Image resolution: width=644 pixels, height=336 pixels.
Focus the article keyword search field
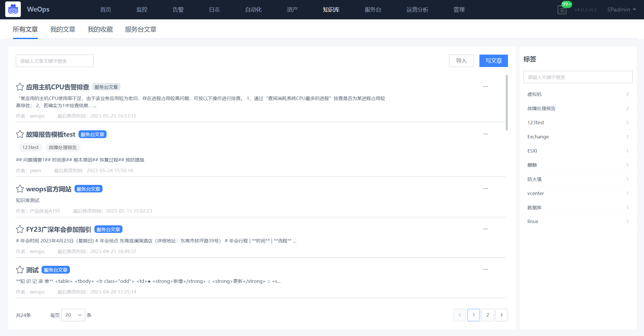(55, 61)
